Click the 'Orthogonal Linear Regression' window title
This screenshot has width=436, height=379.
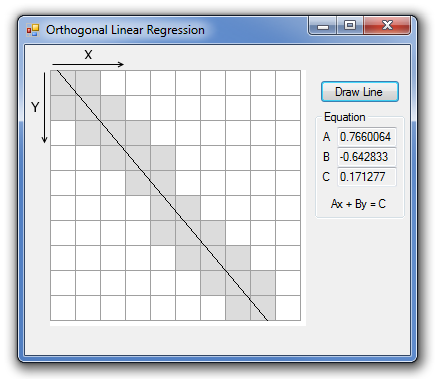(x=125, y=30)
